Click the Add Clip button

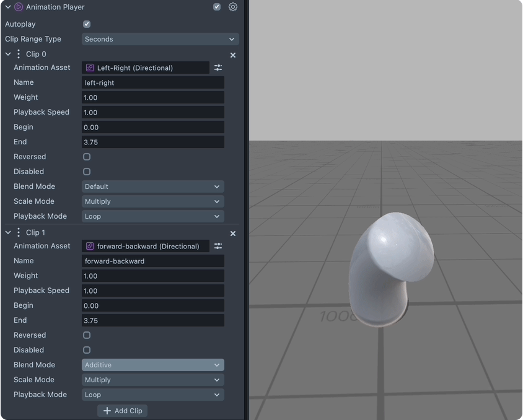coord(123,411)
